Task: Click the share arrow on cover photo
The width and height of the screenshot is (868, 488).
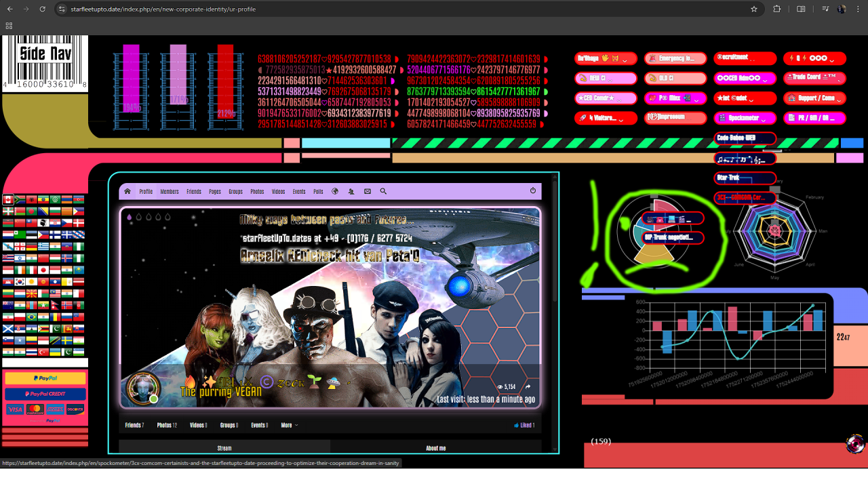Action: (x=528, y=387)
